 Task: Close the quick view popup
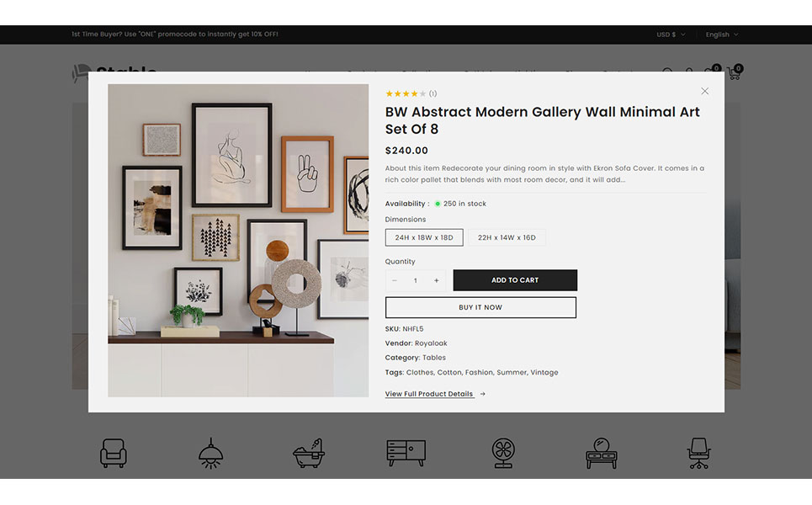(705, 91)
